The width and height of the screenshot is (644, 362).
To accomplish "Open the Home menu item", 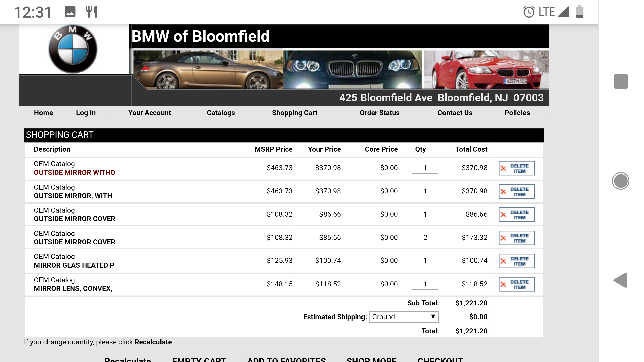I will click(44, 113).
